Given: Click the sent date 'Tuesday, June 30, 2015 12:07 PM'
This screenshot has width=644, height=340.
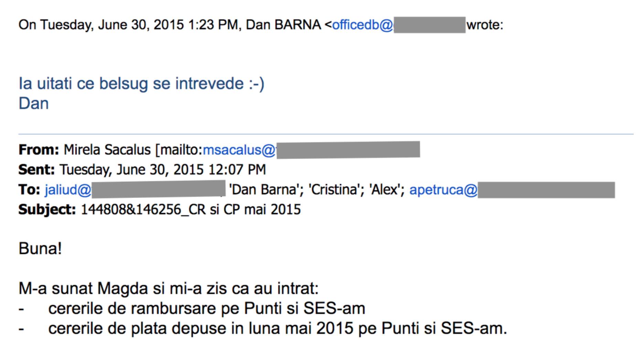Looking at the screenshot, I should [x=162, y=170].
